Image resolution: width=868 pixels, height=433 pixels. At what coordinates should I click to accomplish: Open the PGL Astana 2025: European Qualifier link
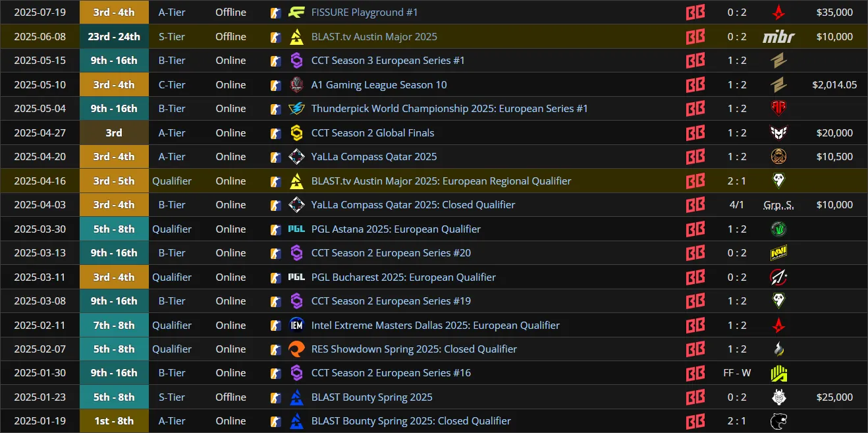(x=396, y=229)
